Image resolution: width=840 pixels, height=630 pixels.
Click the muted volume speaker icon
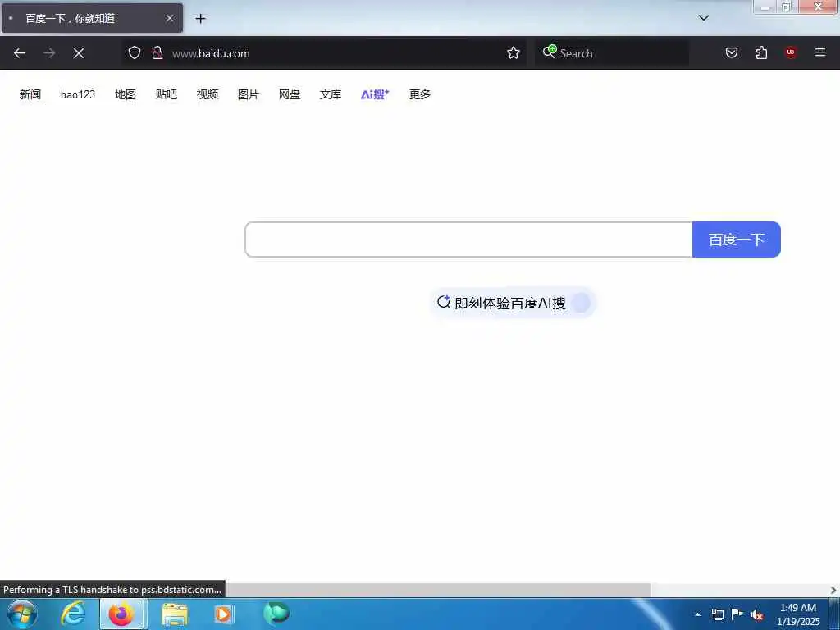point(757,614)
